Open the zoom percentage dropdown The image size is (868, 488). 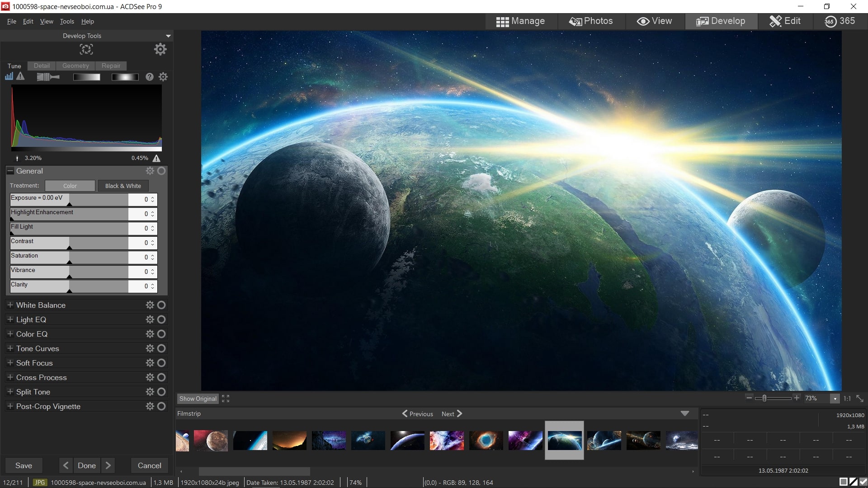point(835,399)
